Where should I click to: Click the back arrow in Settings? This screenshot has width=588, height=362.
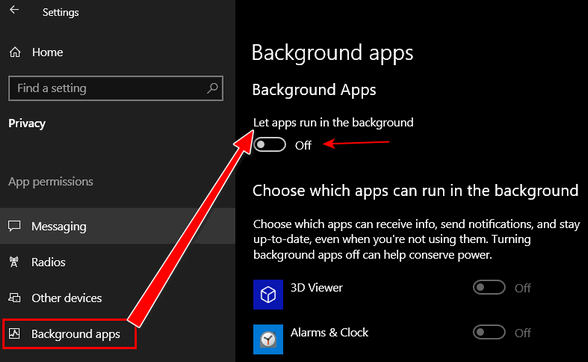pyautogui.click(x=14, y=10)
